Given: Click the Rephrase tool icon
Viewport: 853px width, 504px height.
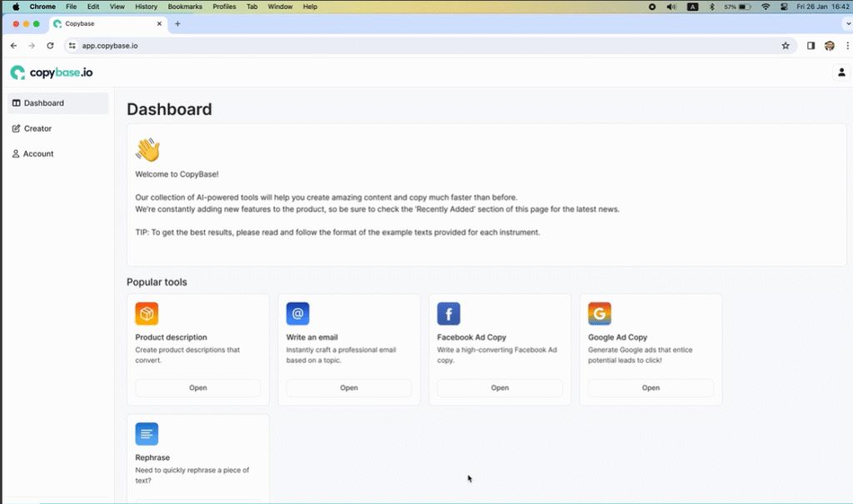Looking at the screenshot, I should [x=147, y=434].
